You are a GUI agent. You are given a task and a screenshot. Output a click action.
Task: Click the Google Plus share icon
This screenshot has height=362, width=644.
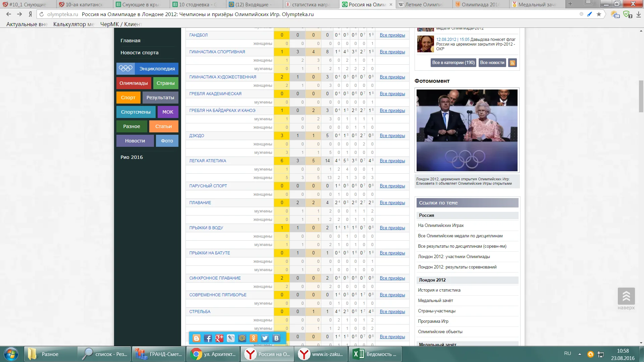219,338
